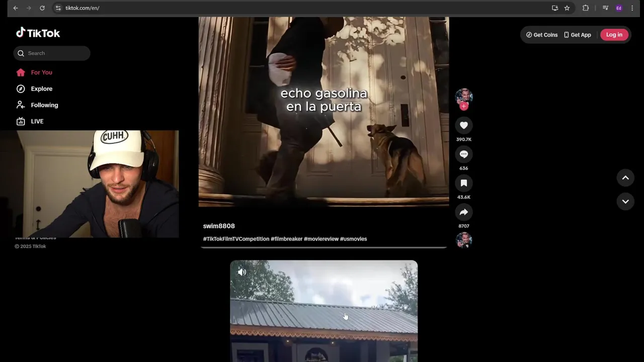Screen dimensions: 644x362
Task: Click the Get App button
Action: [x=577, y=35]
